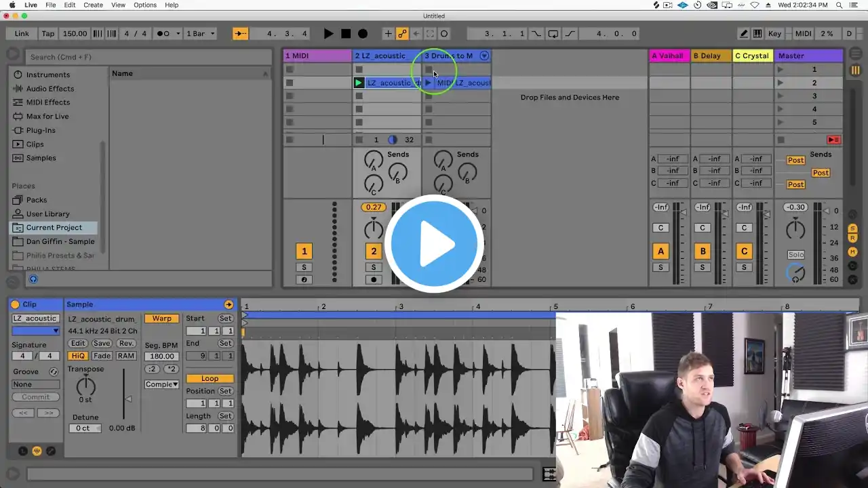This screenshot has width=868, height=488.
Task: Open the Samples category
Action: (x=41, y=158)
